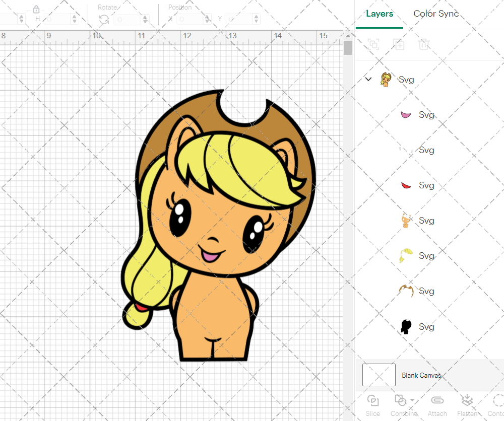
Task: Select the top Svg group thumbnail
Action: click(x=386, y=80)
